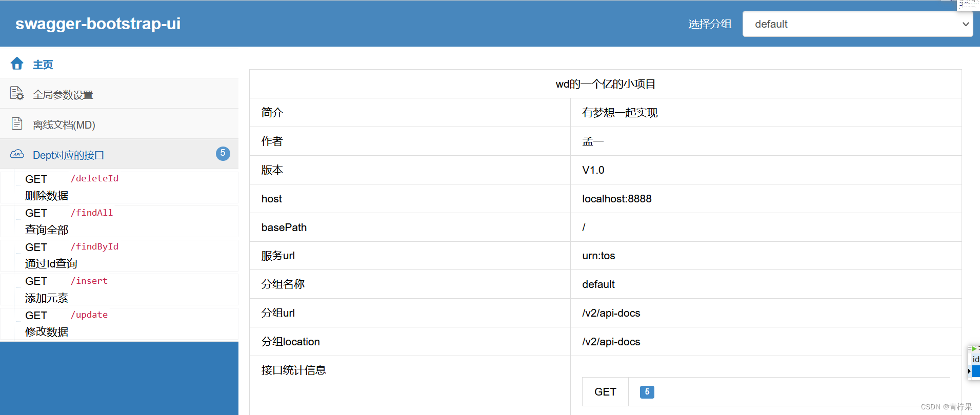Open the 选择分组 default dropdown
This screenshot has height=415, width=980.
click(857, 24)
